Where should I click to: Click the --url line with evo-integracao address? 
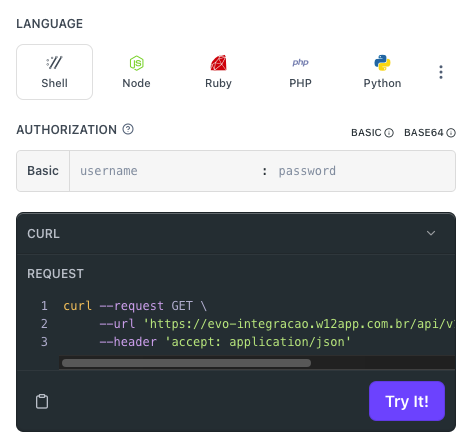(x=277, y=324)
